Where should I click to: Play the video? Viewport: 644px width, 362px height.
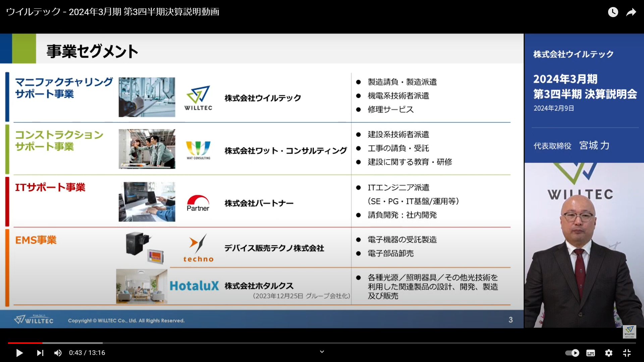click(19, 353)
